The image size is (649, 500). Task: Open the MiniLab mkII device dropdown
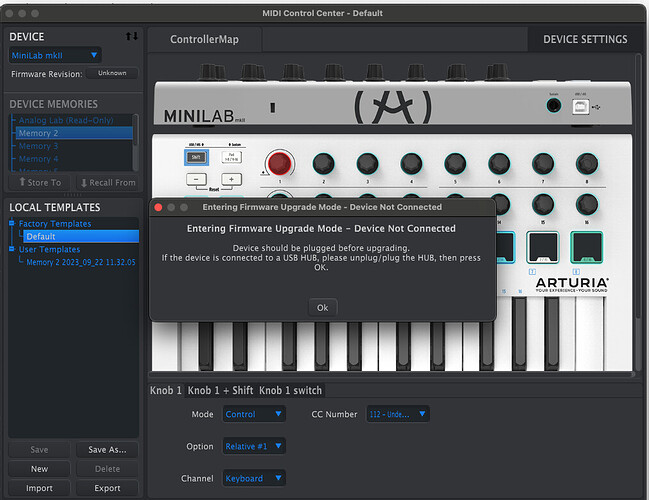tap(55, 55)
